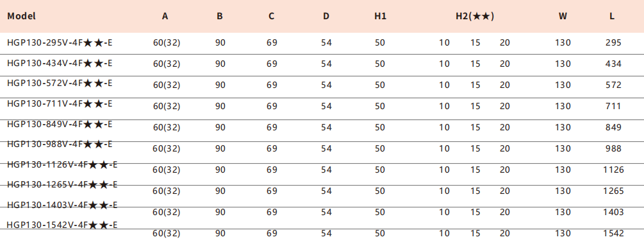
Task: Click the L column header
Action: pyautogui.click(x=612, y=16)
